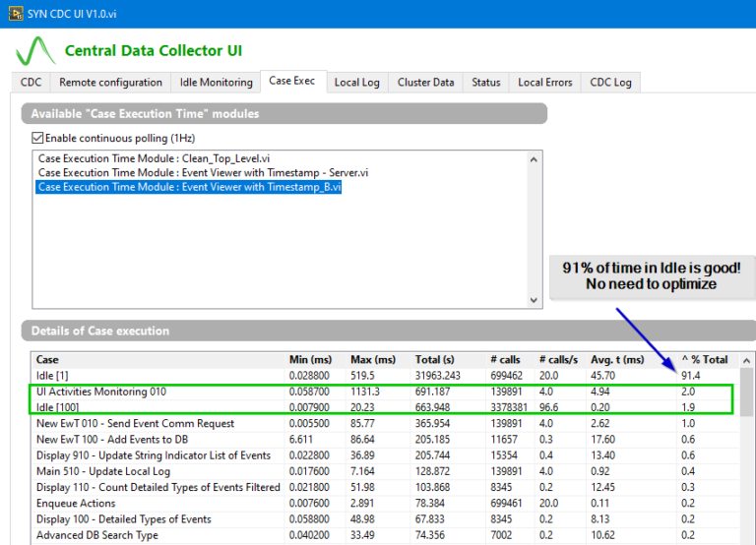Sort table by % Total column header
Image resolution: width=756 pixels, height=545 pixels.
click(x=703, y=360)
